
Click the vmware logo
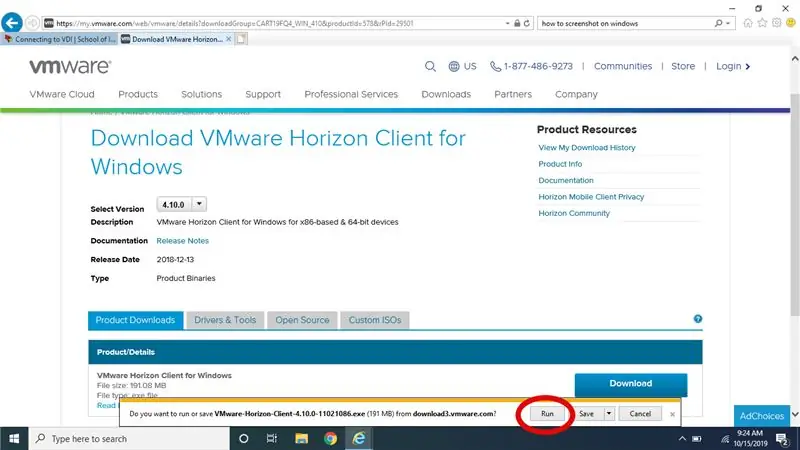pyautogui.click(x=70, y=66)
